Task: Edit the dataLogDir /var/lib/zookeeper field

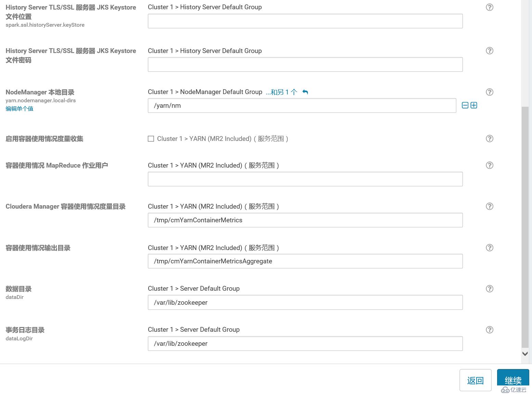Action: click(x=305, y=344)
